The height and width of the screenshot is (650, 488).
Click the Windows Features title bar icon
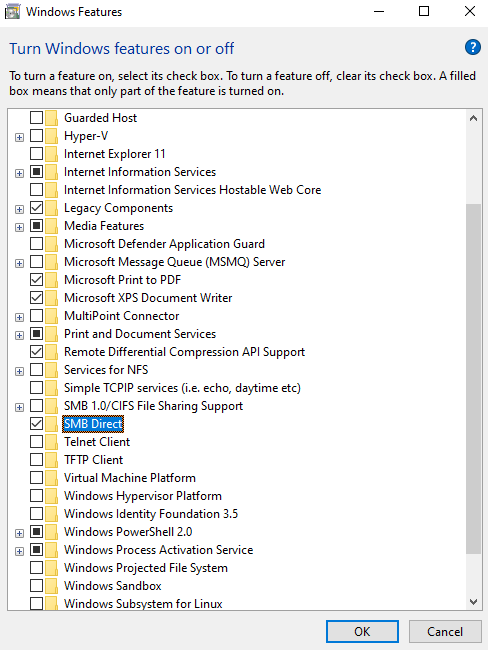pyautogui.click(x=12, y=12)
